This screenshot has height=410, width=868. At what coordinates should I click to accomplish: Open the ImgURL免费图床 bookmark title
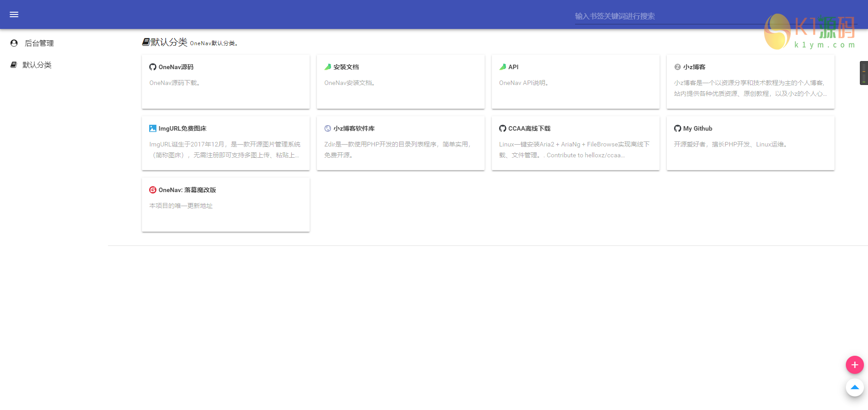(x=183, y=128)
